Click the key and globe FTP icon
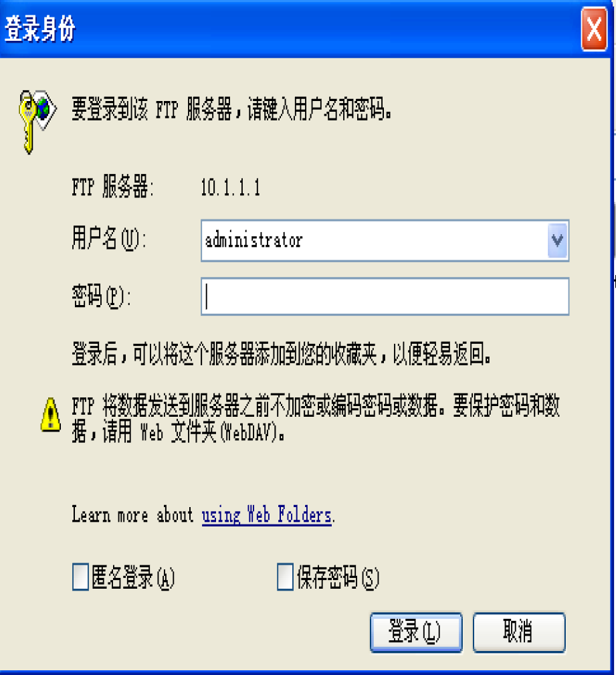 (37, 121)
